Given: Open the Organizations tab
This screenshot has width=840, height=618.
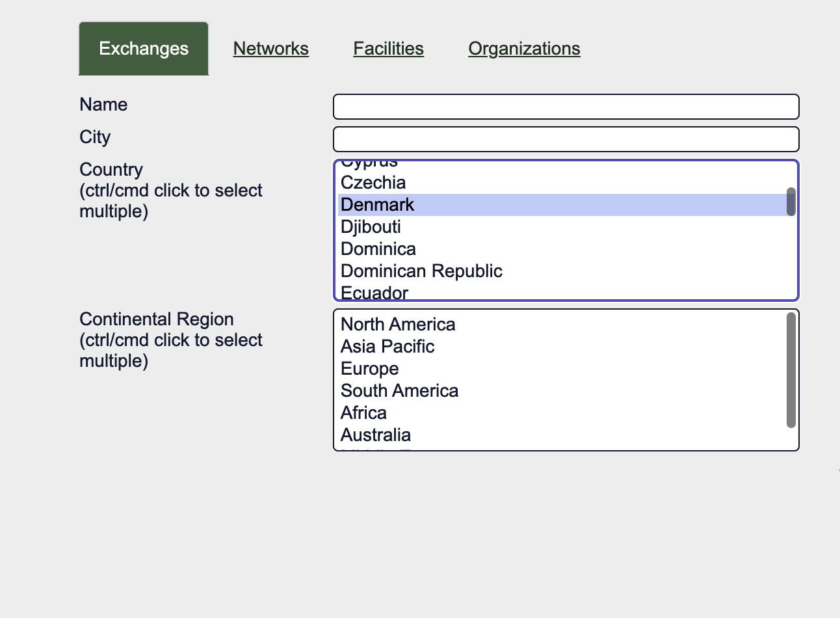Looking at the screenshot, I should (524, 49).
